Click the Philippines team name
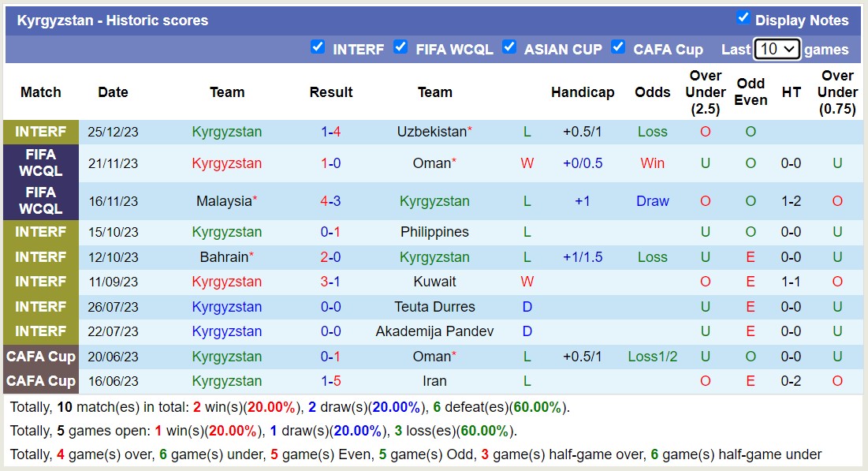Screen dimensions: 868x471 point(434,231)
